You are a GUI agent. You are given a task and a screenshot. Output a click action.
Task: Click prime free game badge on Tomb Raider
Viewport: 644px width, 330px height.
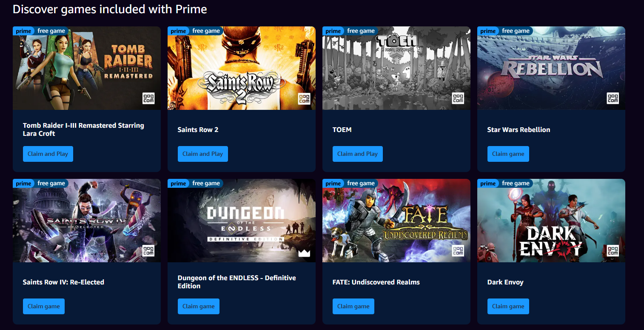(40, 31)
